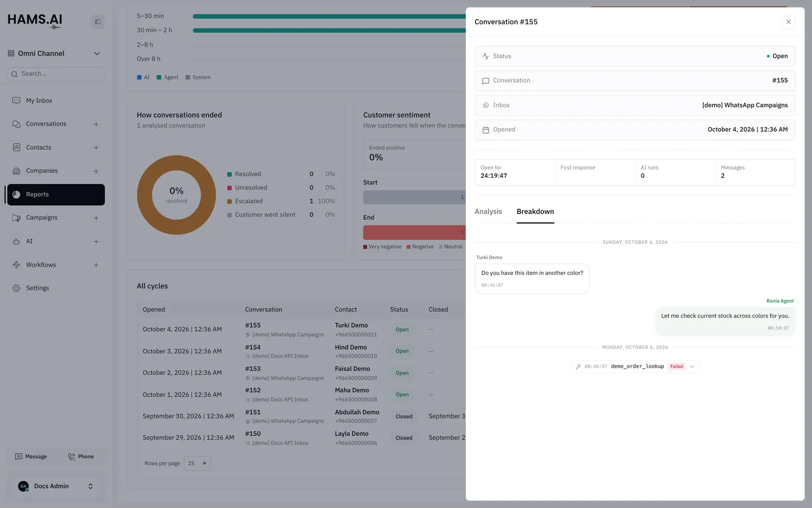Click the Phone button at bottom left
This screenshot has height=508, width=812.
[81, 457]
